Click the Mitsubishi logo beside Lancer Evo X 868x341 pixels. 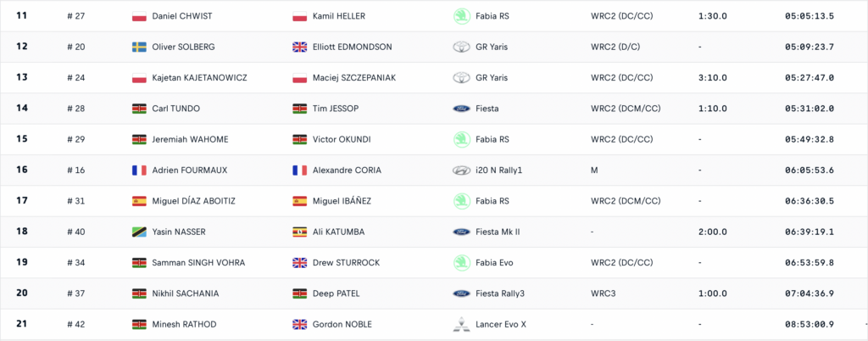[461, 324]
